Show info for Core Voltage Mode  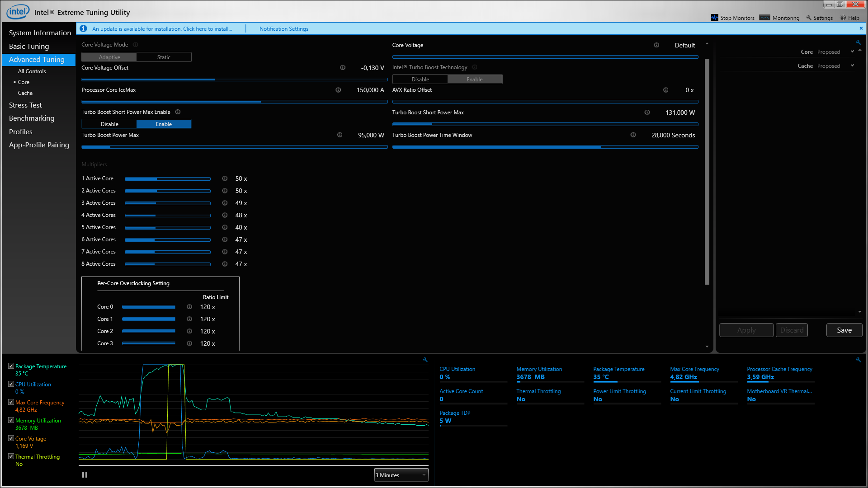tap(136, 45)
